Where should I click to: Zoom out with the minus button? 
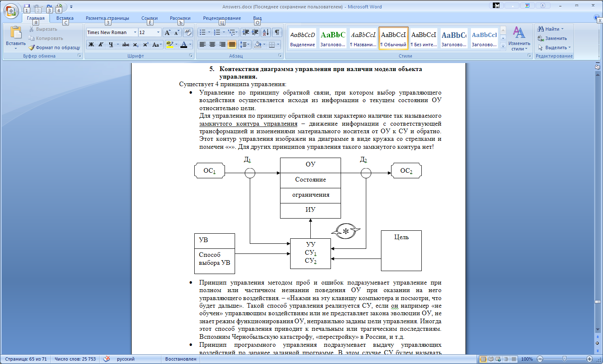[x=539, y=359]
